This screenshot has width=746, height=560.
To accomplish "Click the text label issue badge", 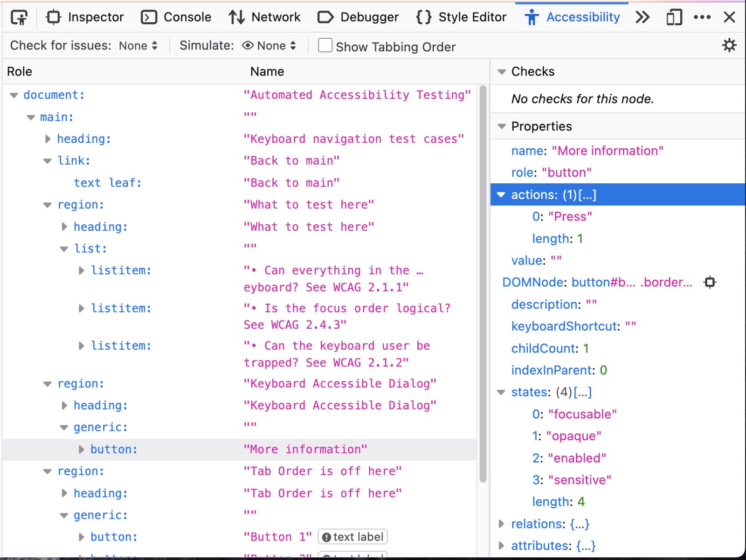I will tap(352, 536).
